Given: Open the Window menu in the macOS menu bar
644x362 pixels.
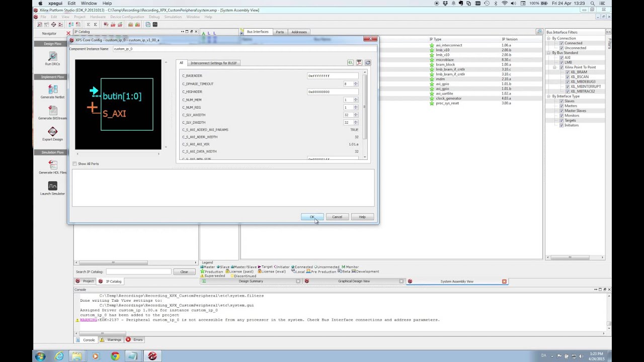Looking at the screenshot, I should tap(89, 3).
